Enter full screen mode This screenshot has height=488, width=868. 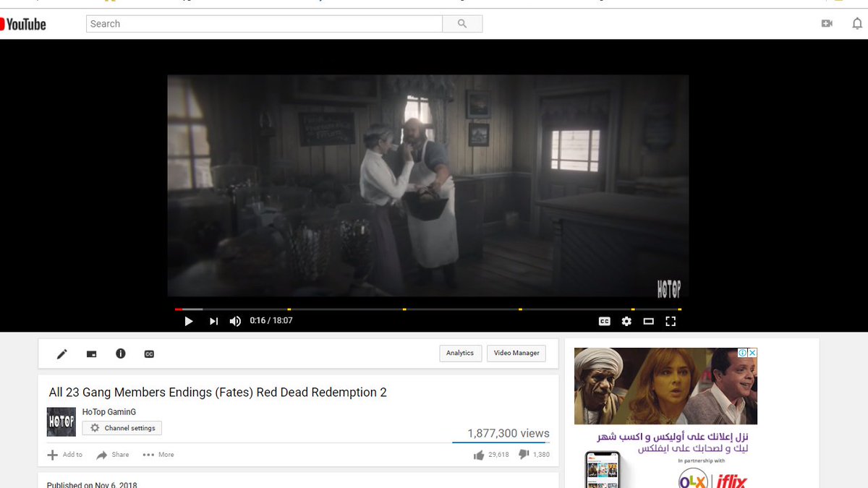click(x=671, y=321)
